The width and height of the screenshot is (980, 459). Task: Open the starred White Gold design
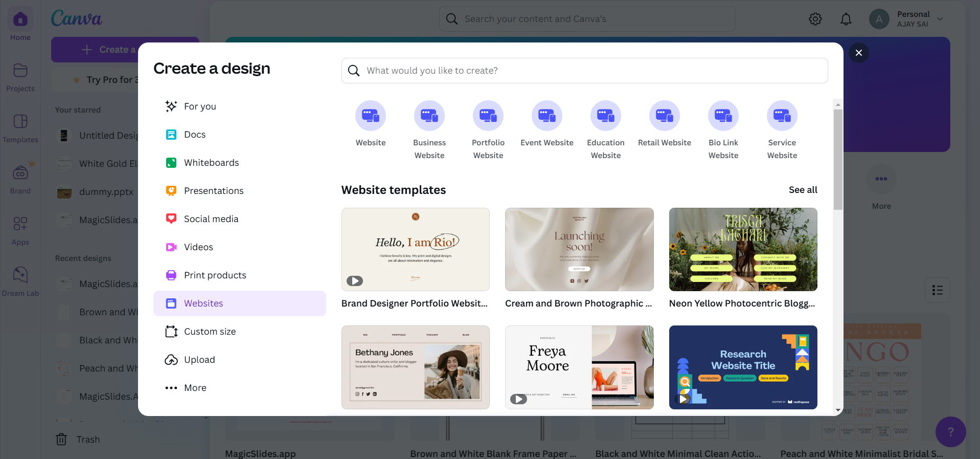[x=97, y=164]
